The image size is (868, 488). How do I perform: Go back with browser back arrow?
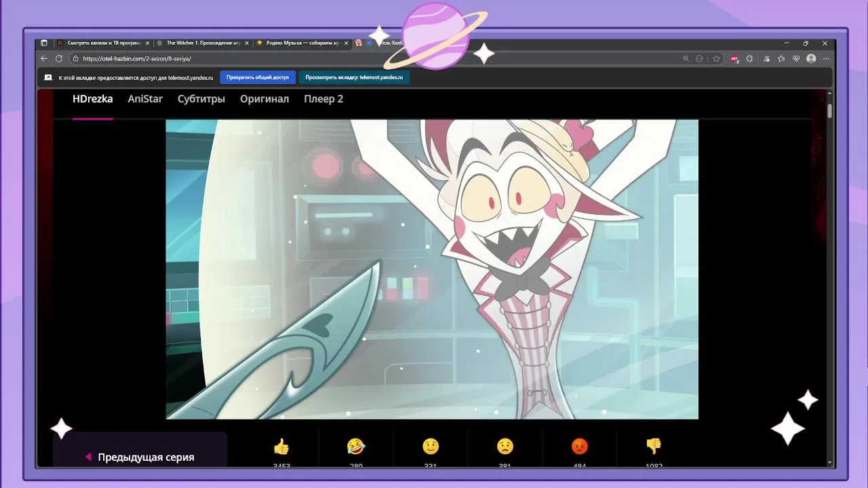pyautogui.click(x=45, y=59)
